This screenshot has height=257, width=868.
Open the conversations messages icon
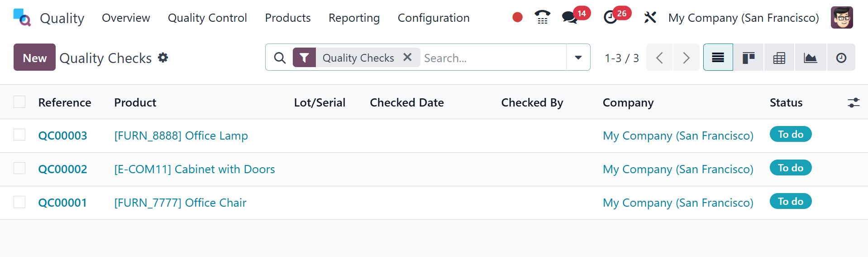tap(569, 17)
